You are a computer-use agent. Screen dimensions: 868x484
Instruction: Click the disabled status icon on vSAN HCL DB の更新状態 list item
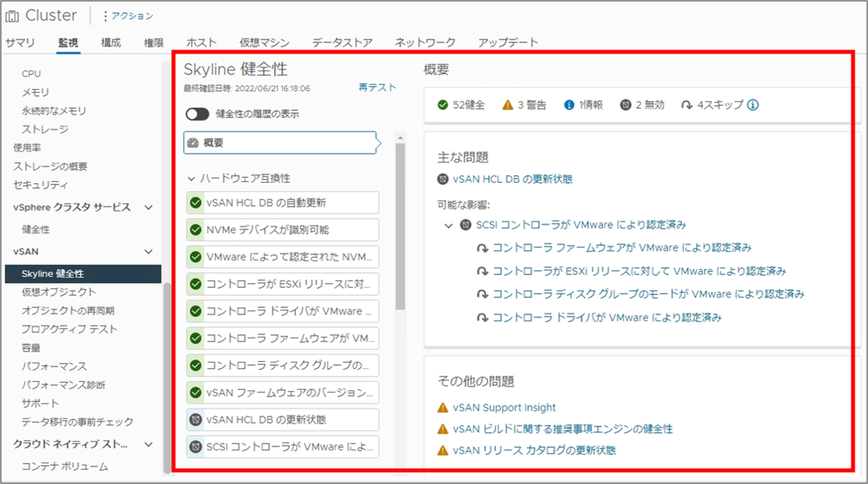(196, 420)
